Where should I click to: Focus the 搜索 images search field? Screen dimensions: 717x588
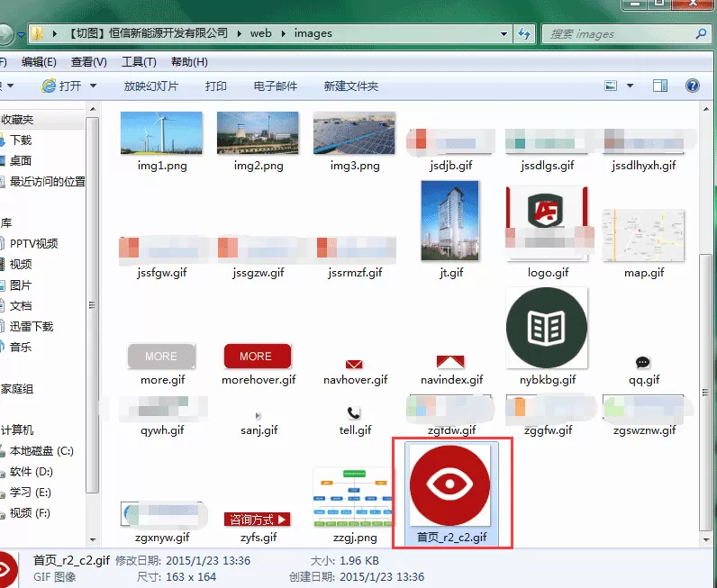625,34
